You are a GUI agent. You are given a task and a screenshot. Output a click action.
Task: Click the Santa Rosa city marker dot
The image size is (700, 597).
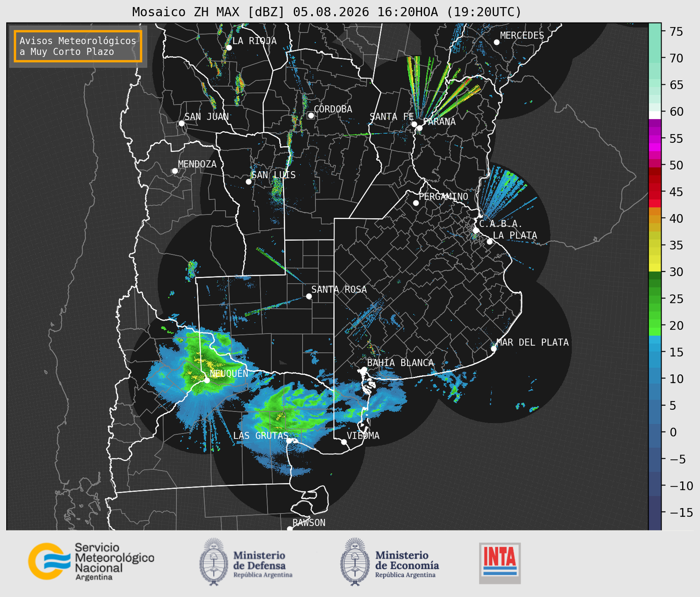click(x=309, y=296)
